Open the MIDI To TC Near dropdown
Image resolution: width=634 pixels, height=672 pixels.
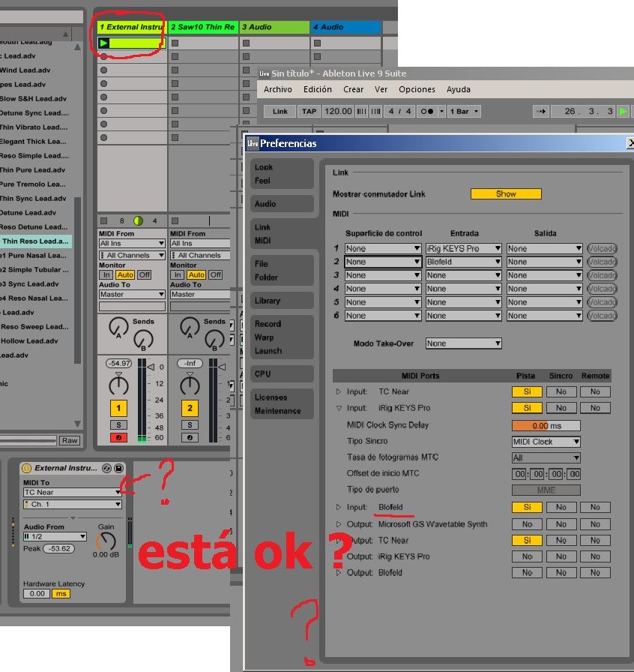[73, 492]
